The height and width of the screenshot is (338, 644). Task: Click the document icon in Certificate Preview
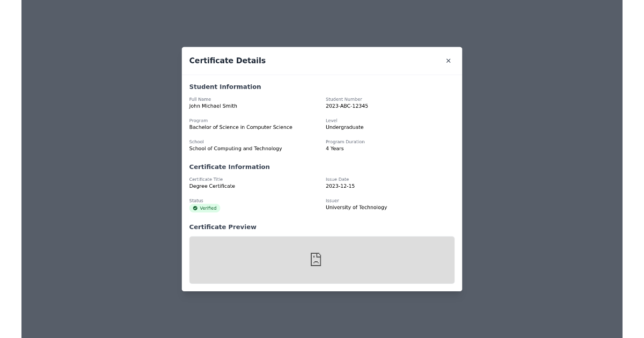(316, 259)
